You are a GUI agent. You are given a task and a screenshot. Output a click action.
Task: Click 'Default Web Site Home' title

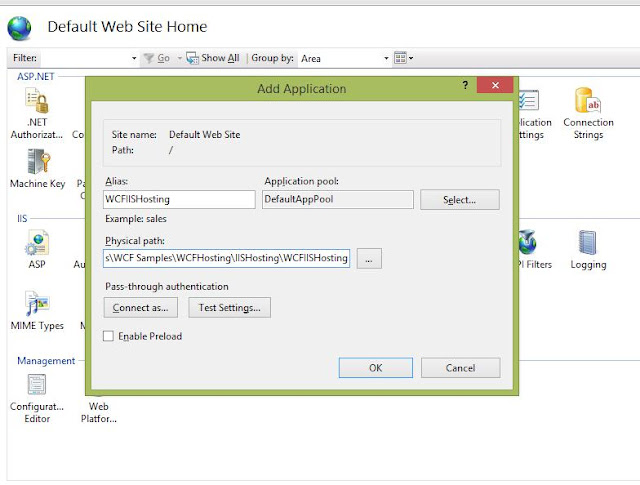pyautogui.click(x=127, y=27)
